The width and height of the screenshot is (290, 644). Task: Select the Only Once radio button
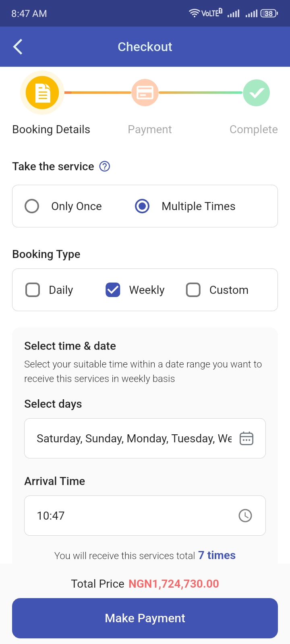32,206
